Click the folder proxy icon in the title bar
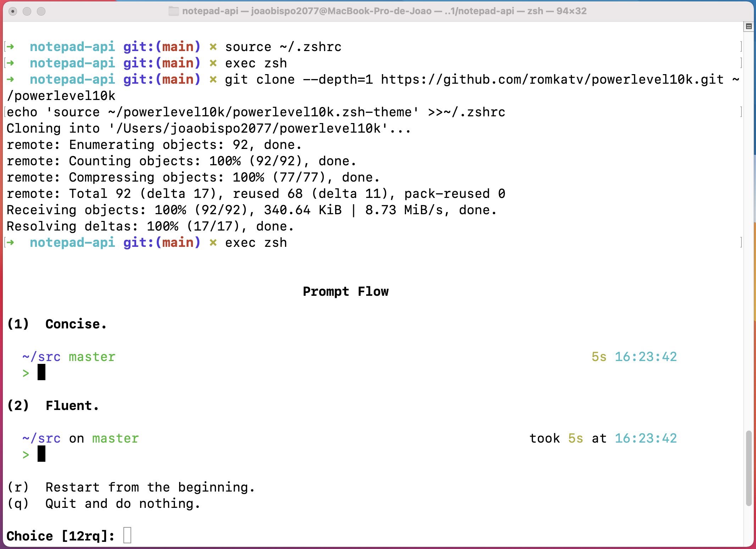756x549 pixels. pos(173,11)
